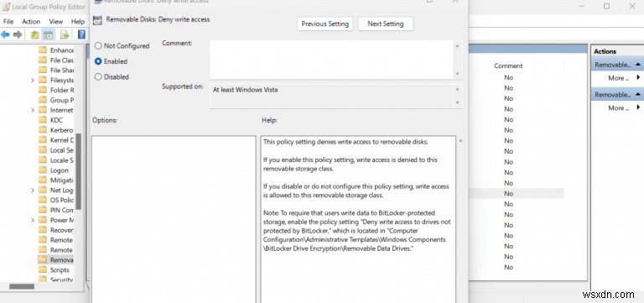Select the Internet folder in the tree
The height and width of the screenshot is (303, 644).
[x=56, y=110]
